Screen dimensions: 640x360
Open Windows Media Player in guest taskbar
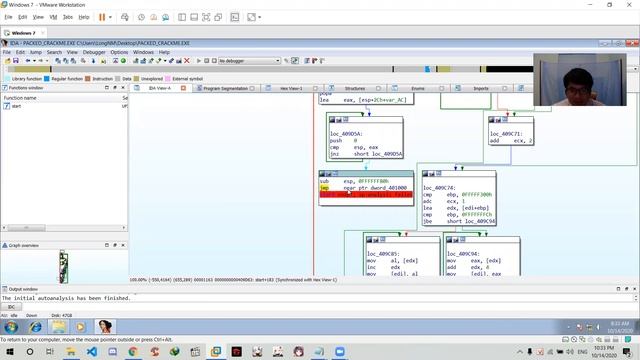(x=80, y=327)
